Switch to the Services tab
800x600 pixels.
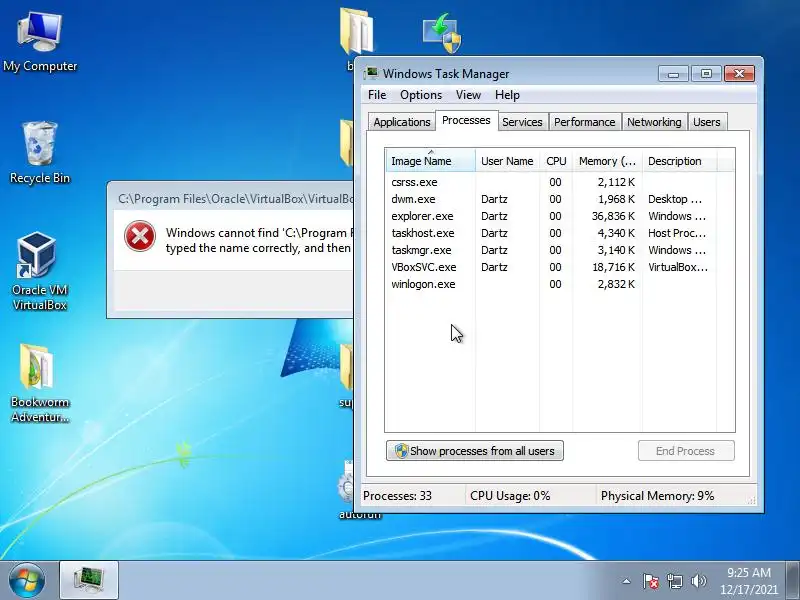tap(522, 122)
